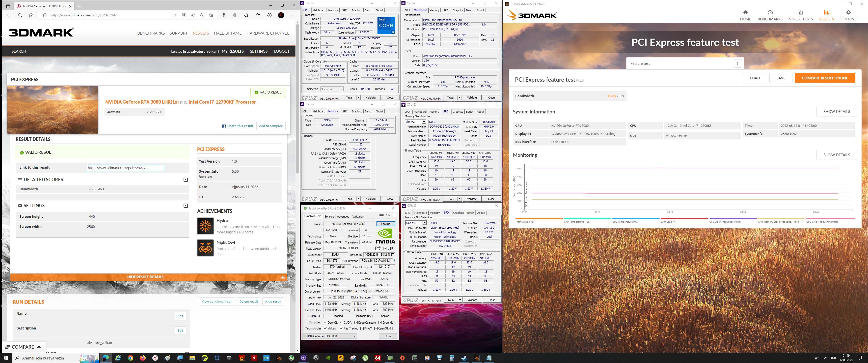Toggle Vulkan checkbox in GPU-Z
The image size is (868, 363).
click(x=325, y=328)
